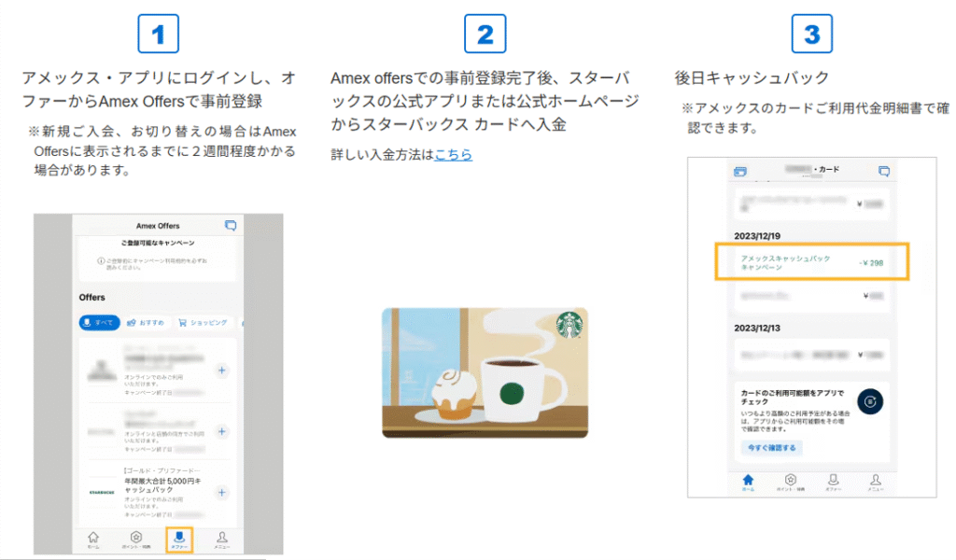The height and width of the screenshot is (560, 956).
Task: Click the Starbucks card illustration
Action: (x=485, y=373)
